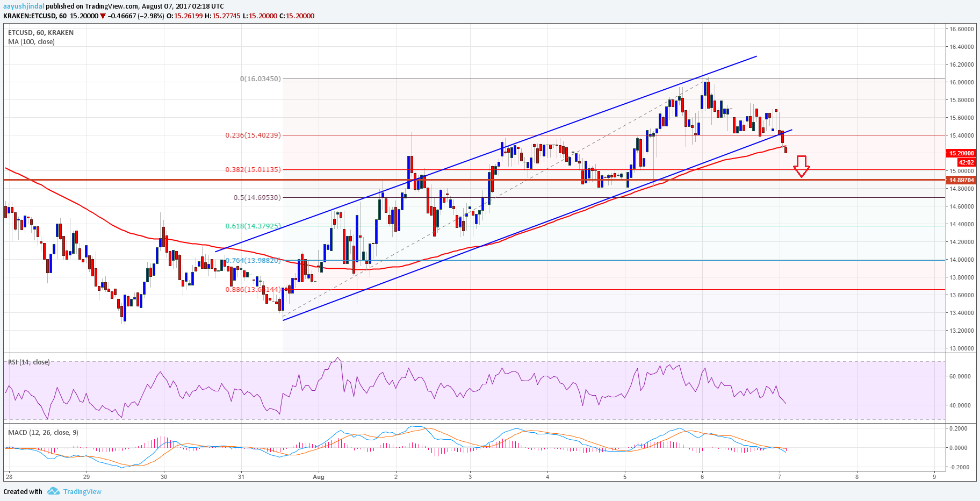The height and width of the screenshot is (501, 980).
Task: Select the MACD (12, 26, close, 9) label
Action: 43,432
